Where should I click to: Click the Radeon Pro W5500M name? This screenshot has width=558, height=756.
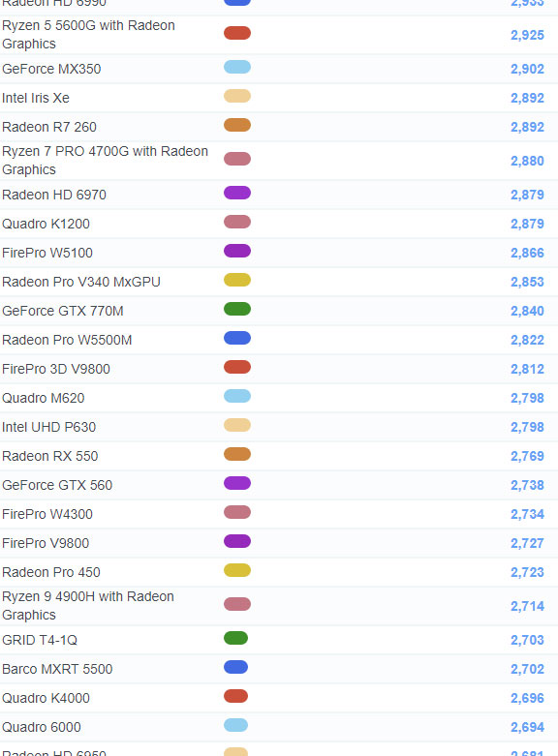(67, 340)
